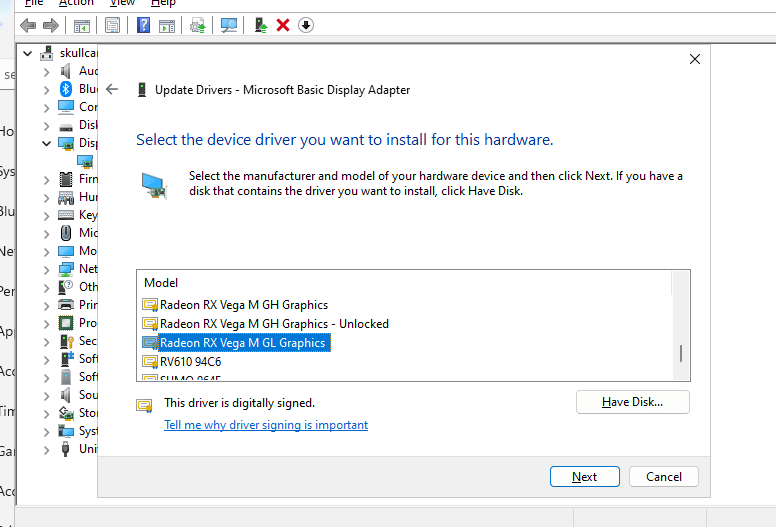Open the File menu
The height and width of the screenshot is (527, 776).
click(x=34, y=3)
